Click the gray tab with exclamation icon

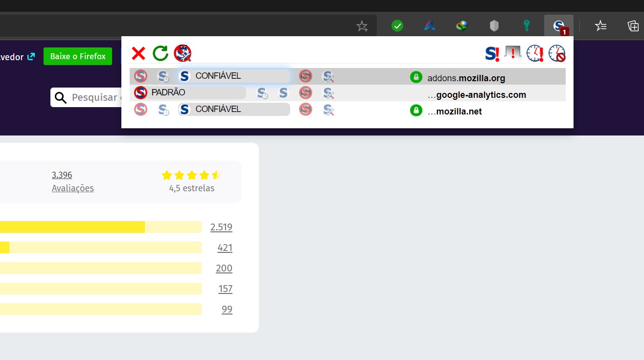513,53
